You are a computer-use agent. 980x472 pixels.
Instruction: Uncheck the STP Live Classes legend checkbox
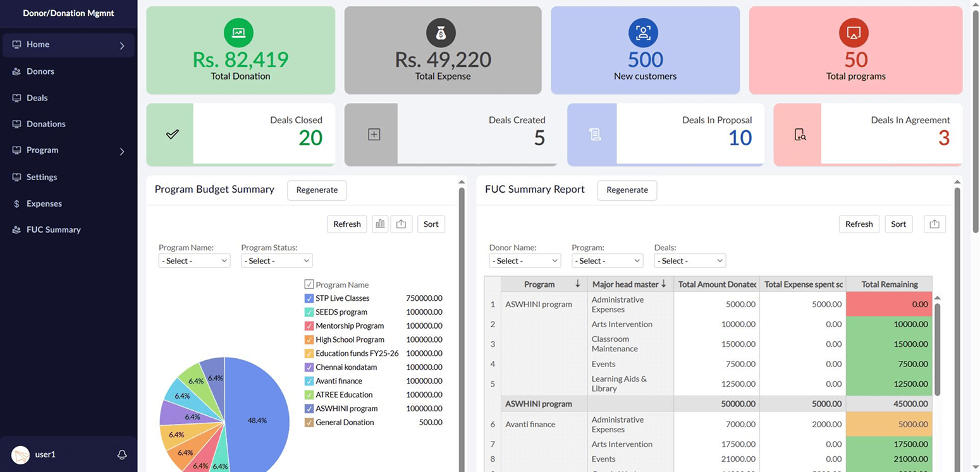(309, 298)
